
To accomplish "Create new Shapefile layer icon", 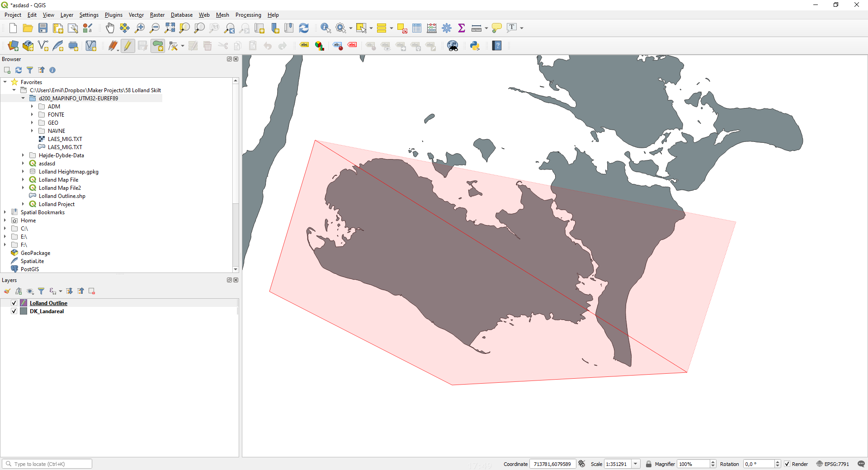I will coord(43,46).
